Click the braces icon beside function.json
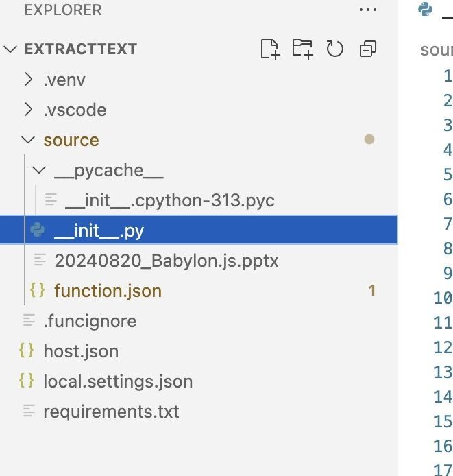The image size is (453, 476). pos(37,290)
